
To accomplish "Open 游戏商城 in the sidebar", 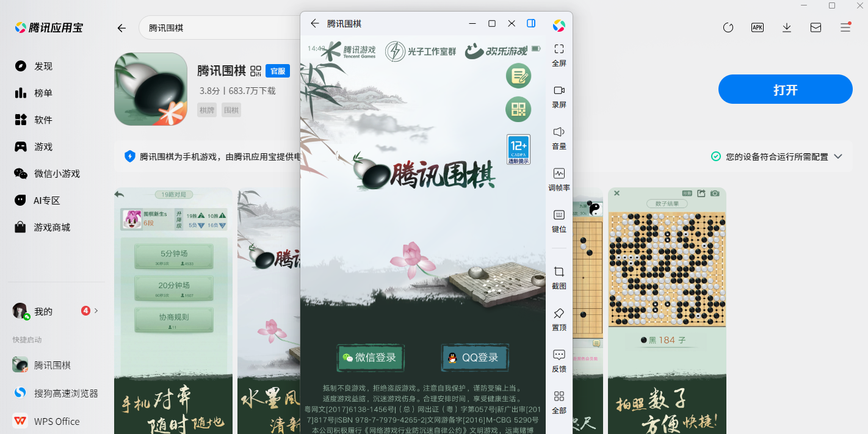I will [x=43, y=227].
